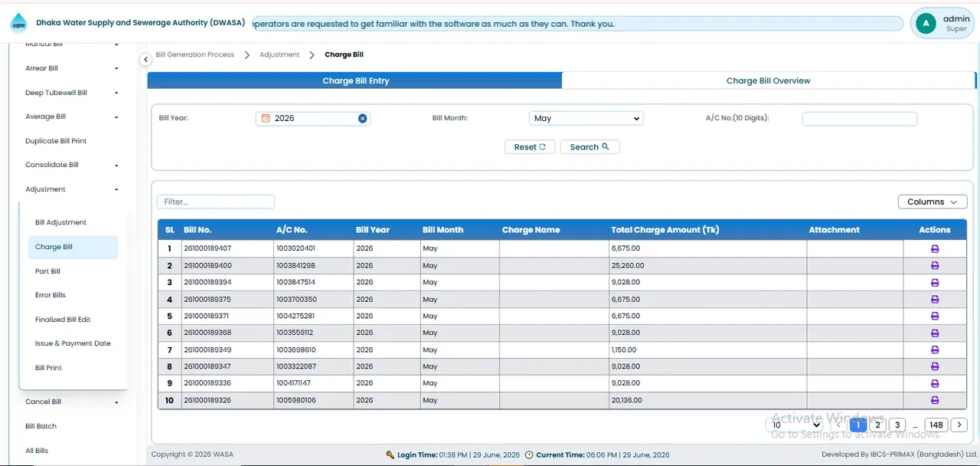Switch to the Charge Bill Overview tab
The height and width of the screenshot is (466, 980).
[768, 80]
